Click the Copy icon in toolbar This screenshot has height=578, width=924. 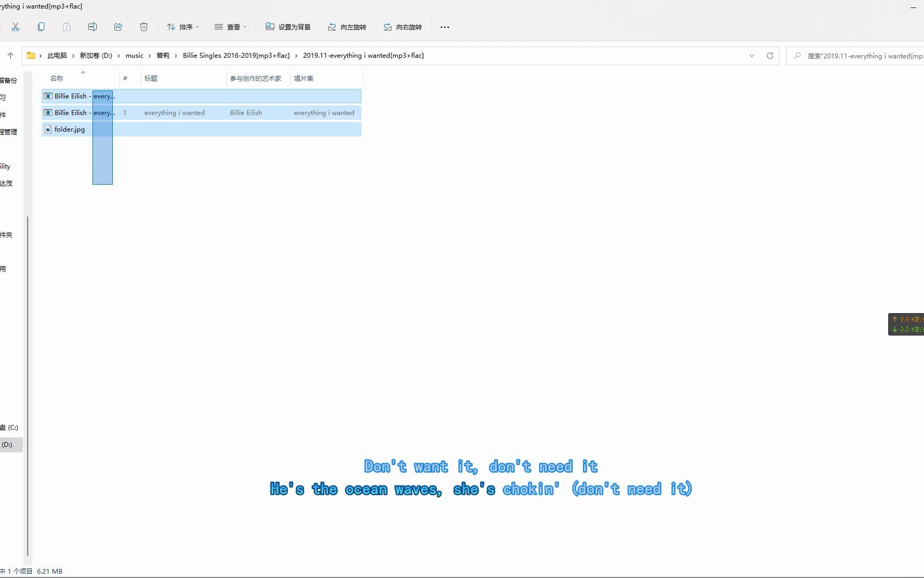(41, 27)
